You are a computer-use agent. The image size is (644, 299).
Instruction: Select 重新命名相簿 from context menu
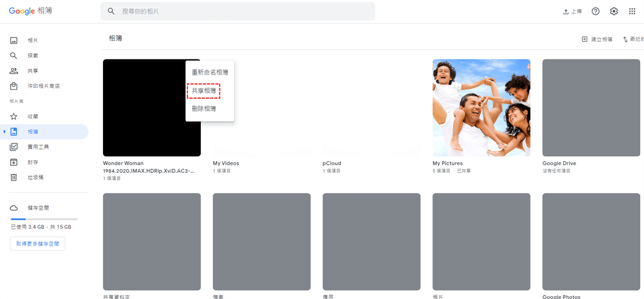[x=210, y=72]
